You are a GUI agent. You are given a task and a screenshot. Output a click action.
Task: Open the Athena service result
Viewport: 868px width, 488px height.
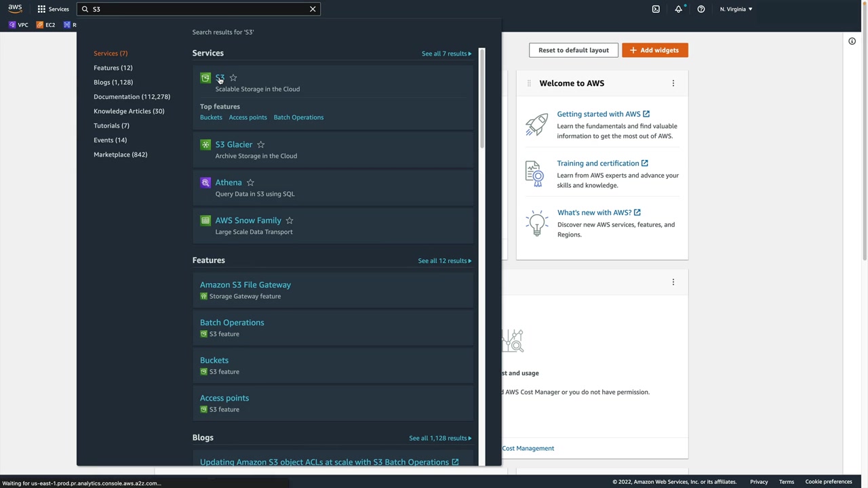tap(229, 182)
